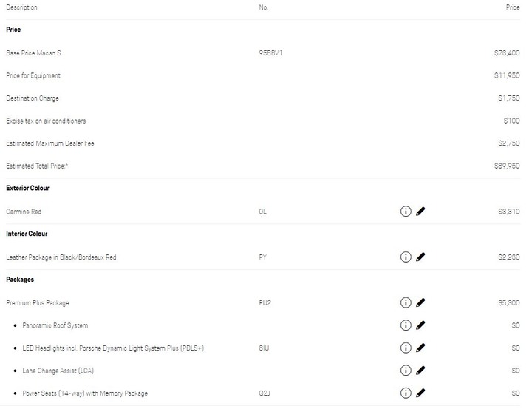
Task: Edit the Premium Plus Package option
Action: coord(420,302)
